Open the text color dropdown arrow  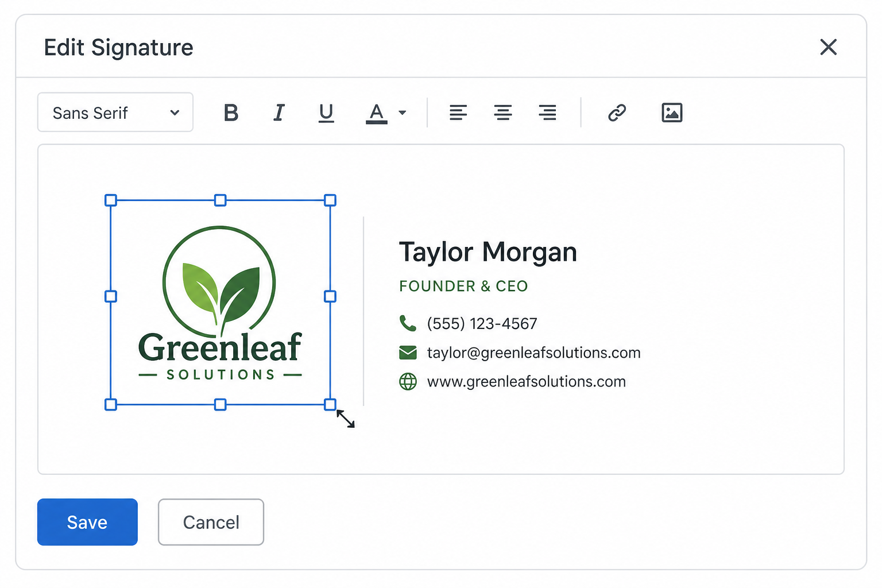coord(403,113)
